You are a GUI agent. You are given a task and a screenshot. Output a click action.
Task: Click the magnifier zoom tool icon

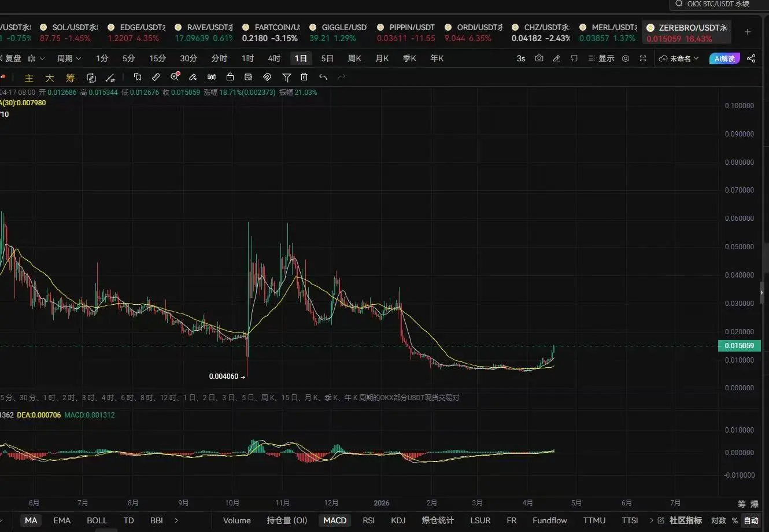[x=175, y=76]
